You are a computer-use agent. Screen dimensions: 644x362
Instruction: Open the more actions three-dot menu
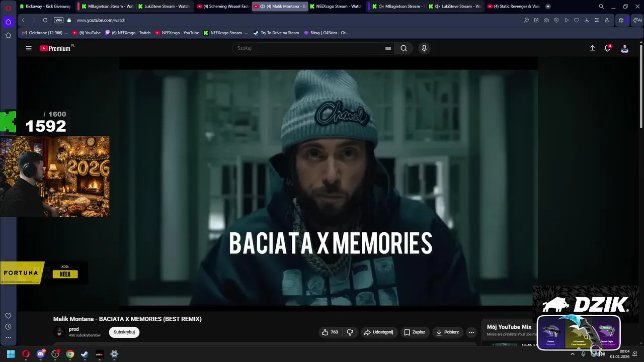click(x=471, y=332)
